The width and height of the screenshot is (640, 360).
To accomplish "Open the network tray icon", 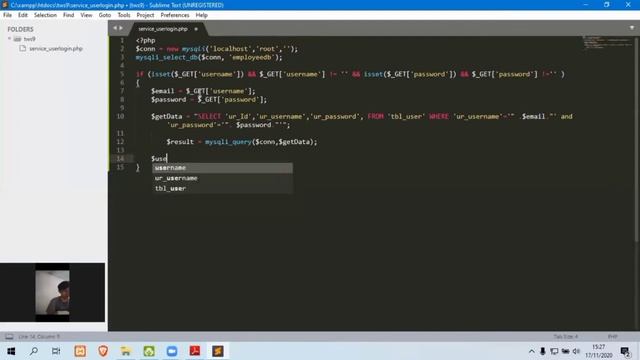I will tap(554, 351).
